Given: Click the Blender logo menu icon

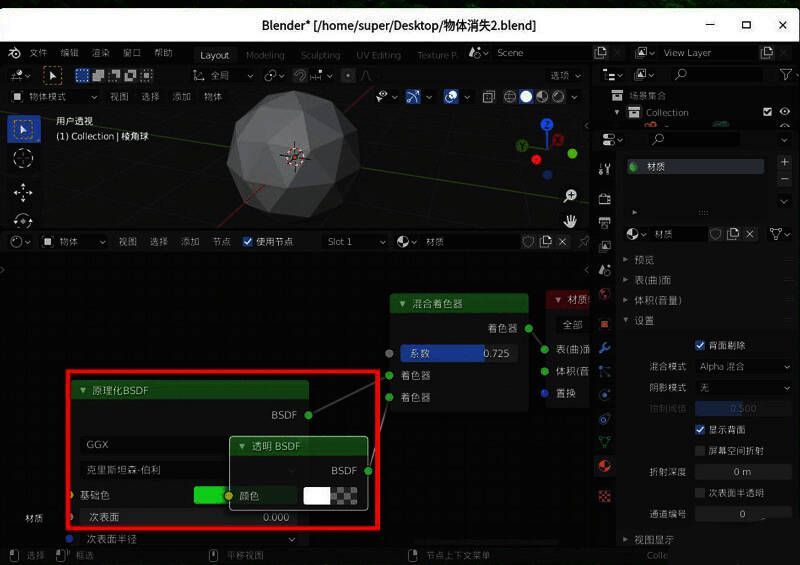Looking at the screenshot, I should [14, 53].
